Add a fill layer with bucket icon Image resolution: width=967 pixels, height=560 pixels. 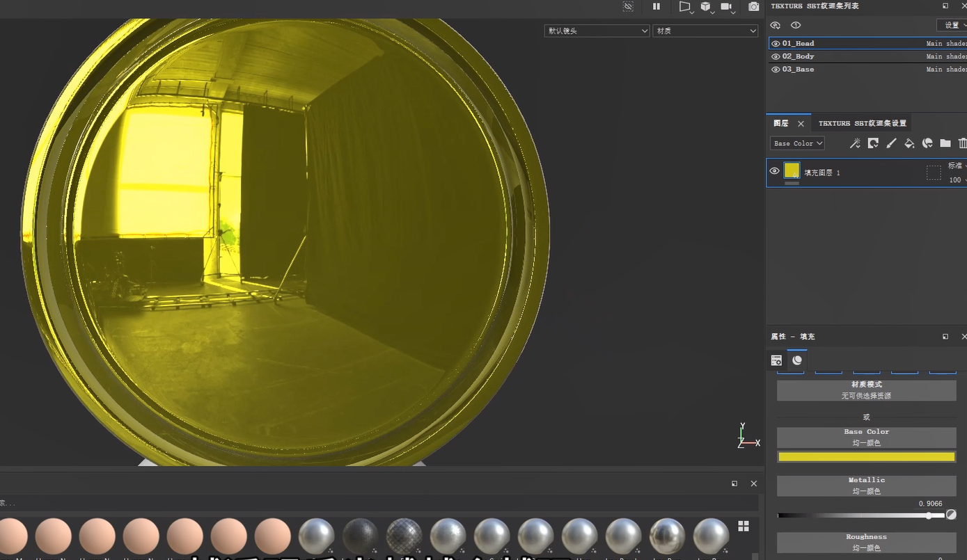[909, 143]
